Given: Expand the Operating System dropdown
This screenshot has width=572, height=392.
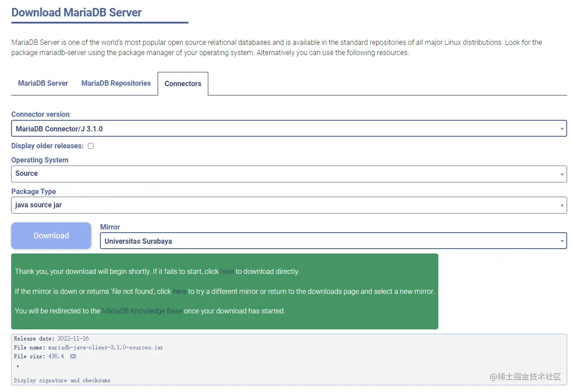Looking at the screenshot, I should pyautogui.click(x=289, y=174).
